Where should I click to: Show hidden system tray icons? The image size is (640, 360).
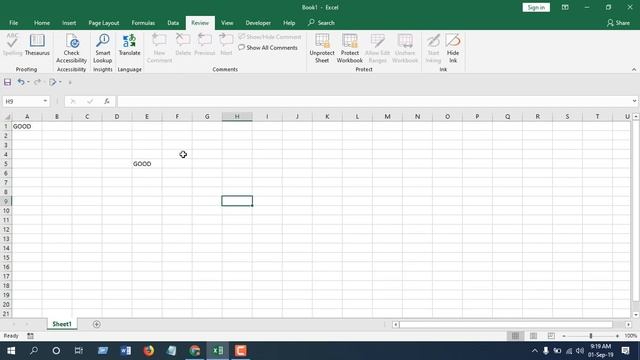point(534,351)
